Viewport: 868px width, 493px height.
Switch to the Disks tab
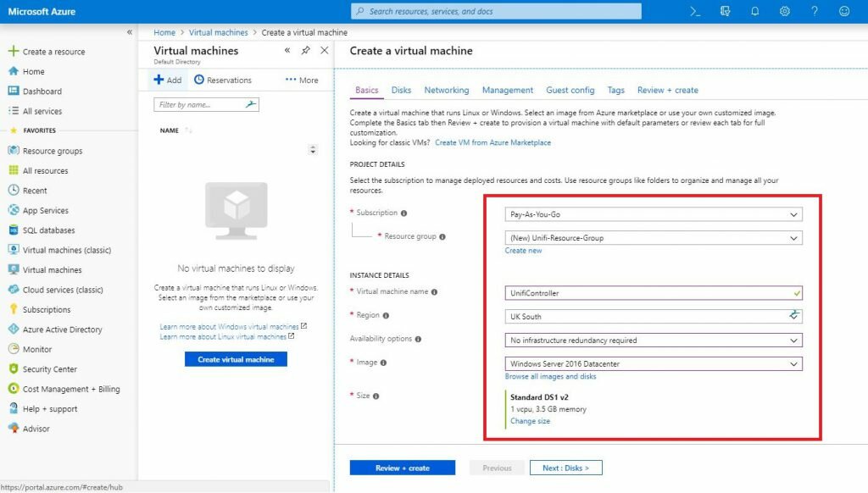tap(401, 90)
